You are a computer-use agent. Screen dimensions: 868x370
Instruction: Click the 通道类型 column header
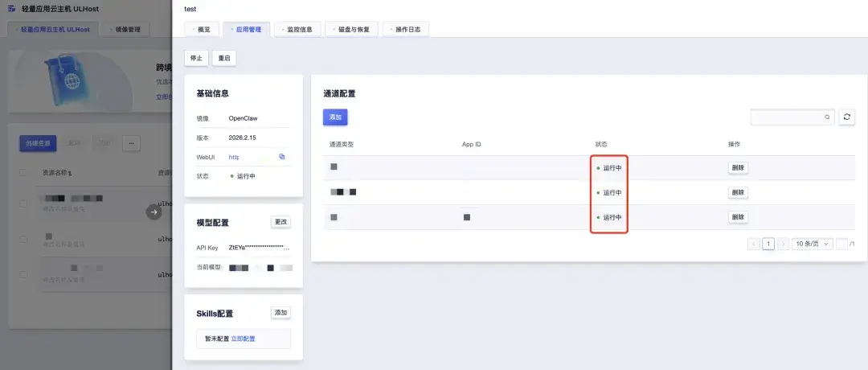click(x=342, y=144)
